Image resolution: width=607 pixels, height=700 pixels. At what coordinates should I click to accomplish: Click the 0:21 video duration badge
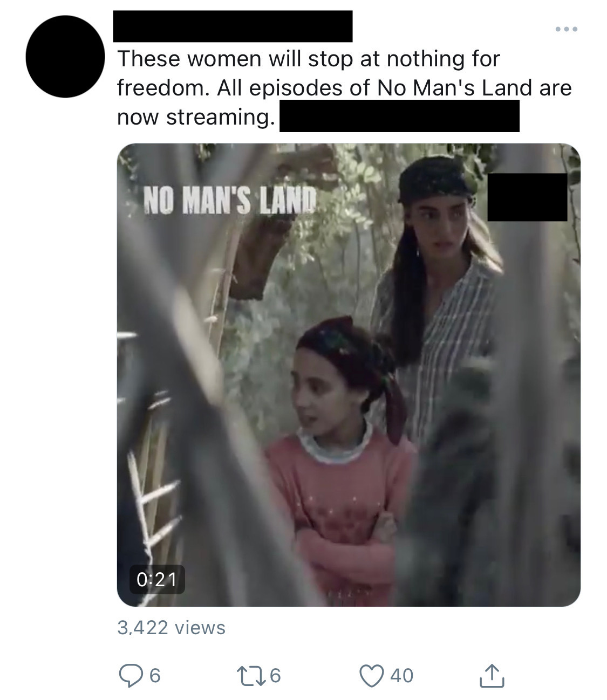tap(157, 579)
